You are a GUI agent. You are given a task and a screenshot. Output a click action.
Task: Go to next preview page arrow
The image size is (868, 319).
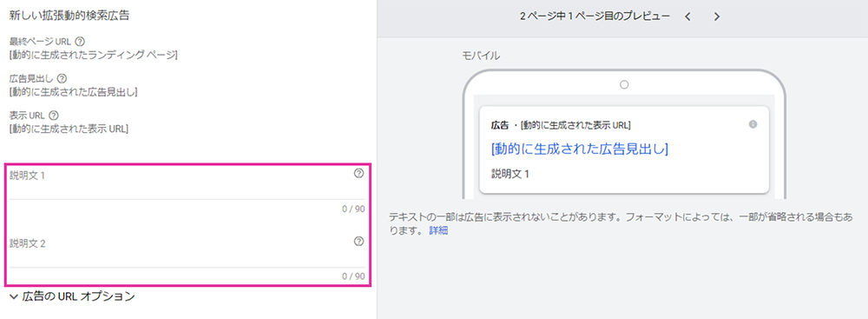tap(717, 17)
